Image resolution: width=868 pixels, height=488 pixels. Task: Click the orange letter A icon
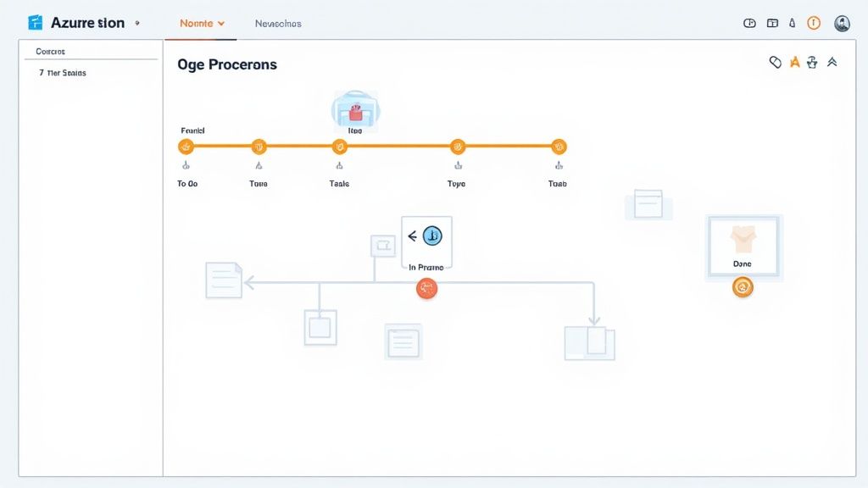tap(794, 62)
